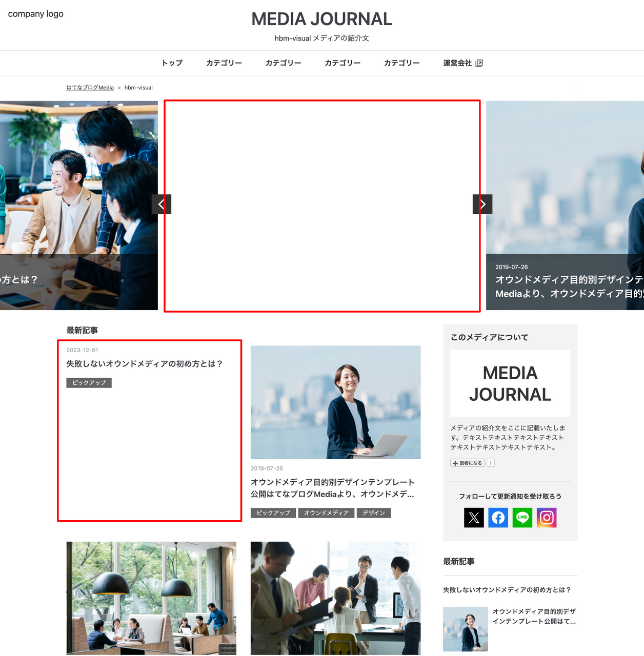This screenshot has width=644, height=656.
Task: Open the カテゴリー item right after トップ
Action: tap(224, 63)
